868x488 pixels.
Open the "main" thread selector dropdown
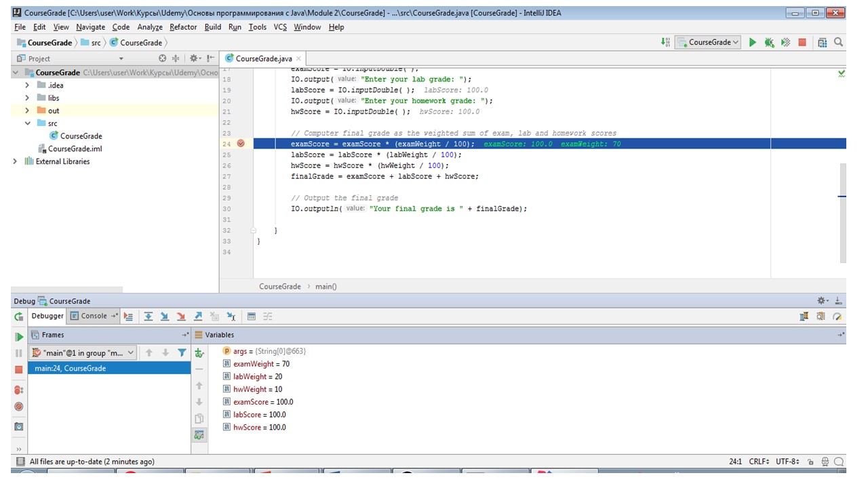[x=83, y=352]
